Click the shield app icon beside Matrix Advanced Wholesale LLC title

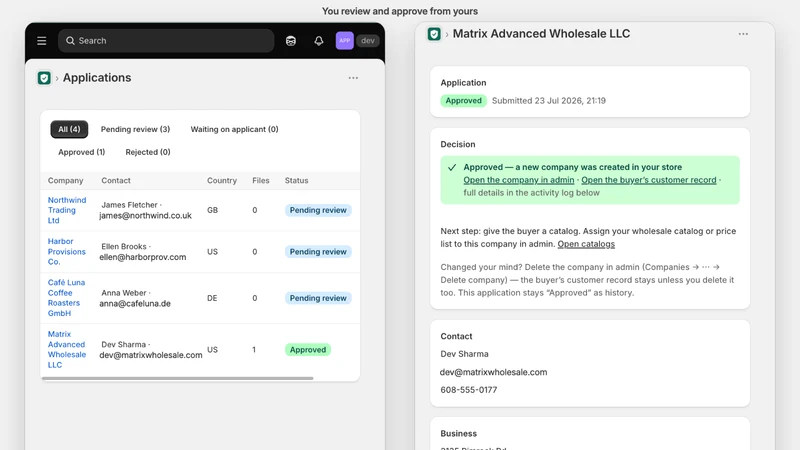pyautogui.click(x=434, y=34)
